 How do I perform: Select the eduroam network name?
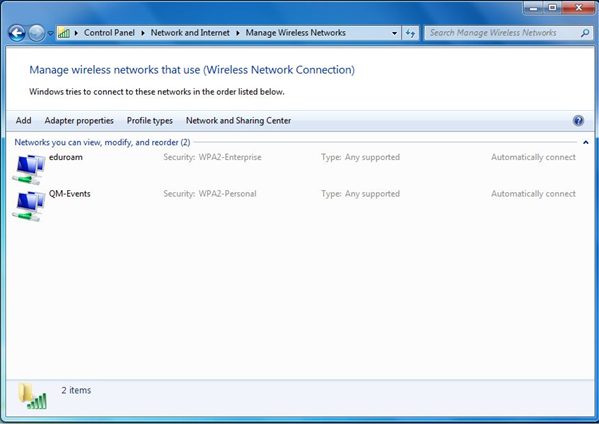click(x=66, y=157)
